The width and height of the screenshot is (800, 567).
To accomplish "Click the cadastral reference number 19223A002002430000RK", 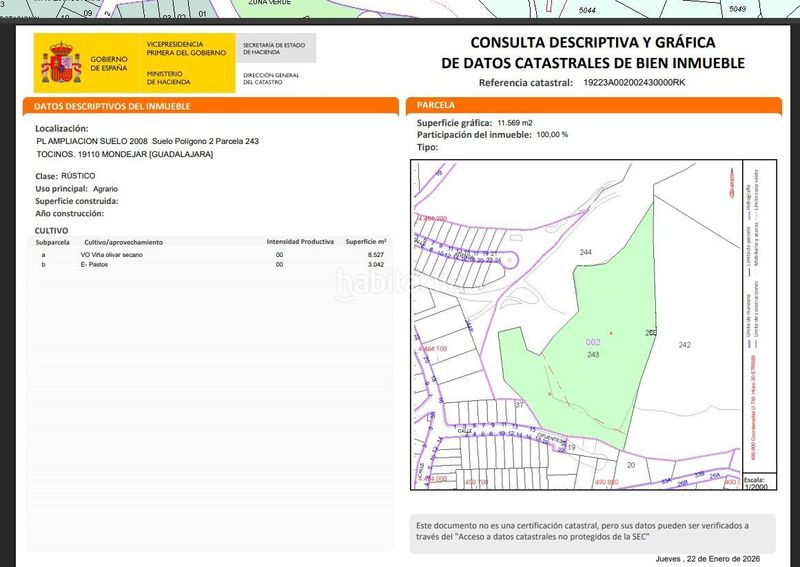I will (634, 84).
